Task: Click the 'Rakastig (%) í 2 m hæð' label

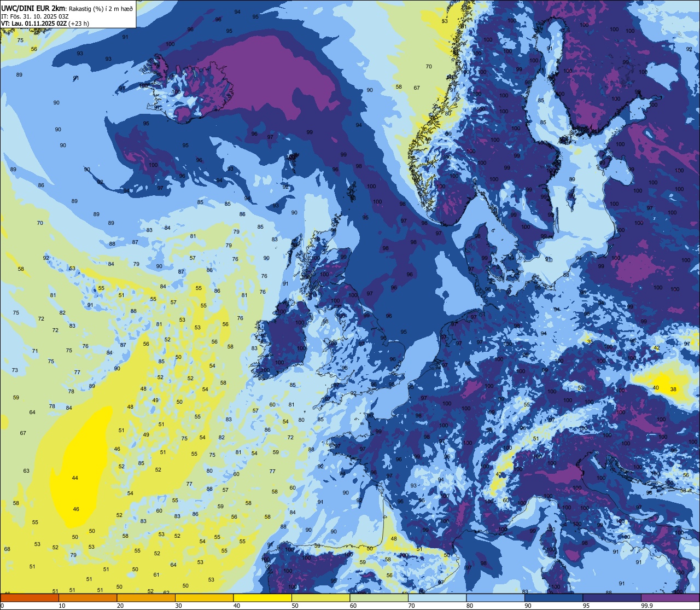Action: (101, 8)
